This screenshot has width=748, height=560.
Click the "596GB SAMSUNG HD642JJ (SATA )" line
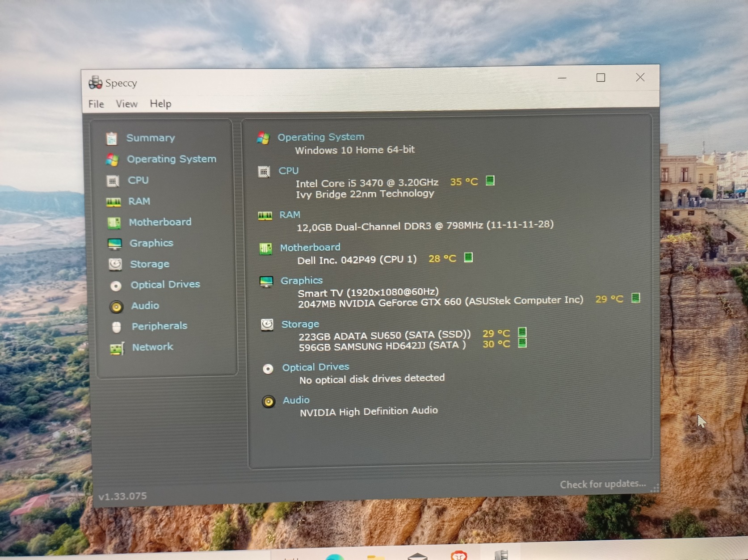(x=382, y=346)
